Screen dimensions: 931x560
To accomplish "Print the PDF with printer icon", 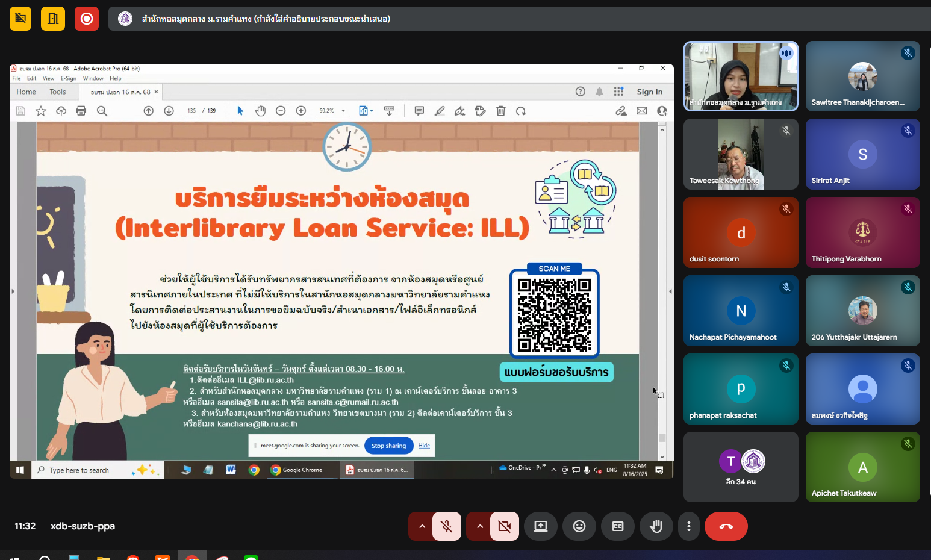I will 81,111.
